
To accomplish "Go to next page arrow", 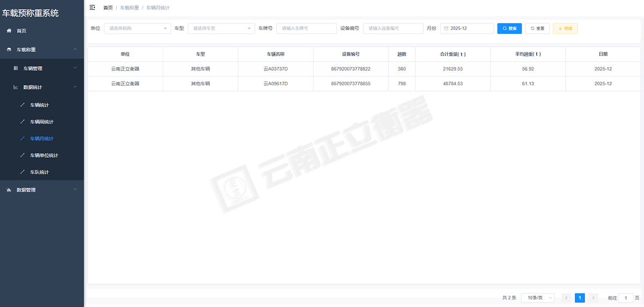I will (x=593, y=298).
